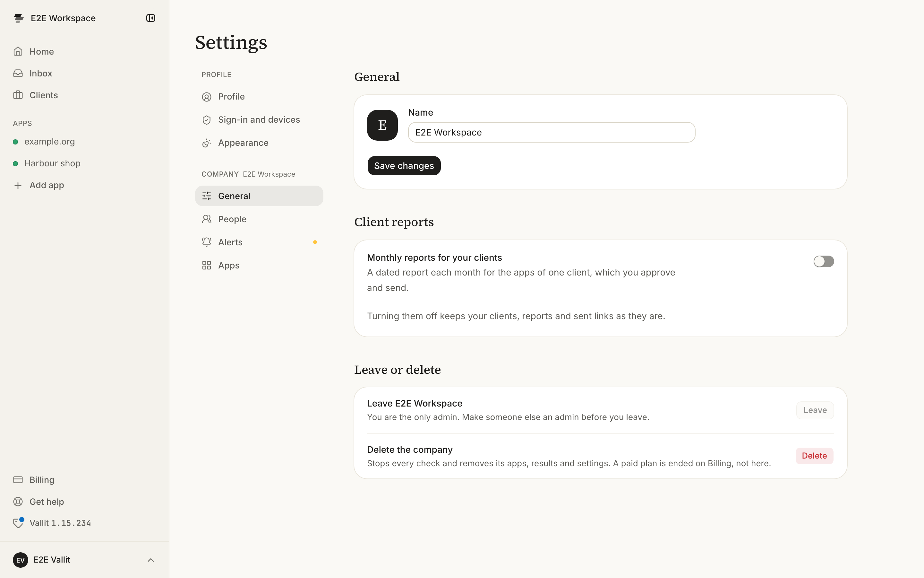Viewport: 924px width, 578px height.
Task: Click the "Delete the company" heading text
Action: [410, 450]
